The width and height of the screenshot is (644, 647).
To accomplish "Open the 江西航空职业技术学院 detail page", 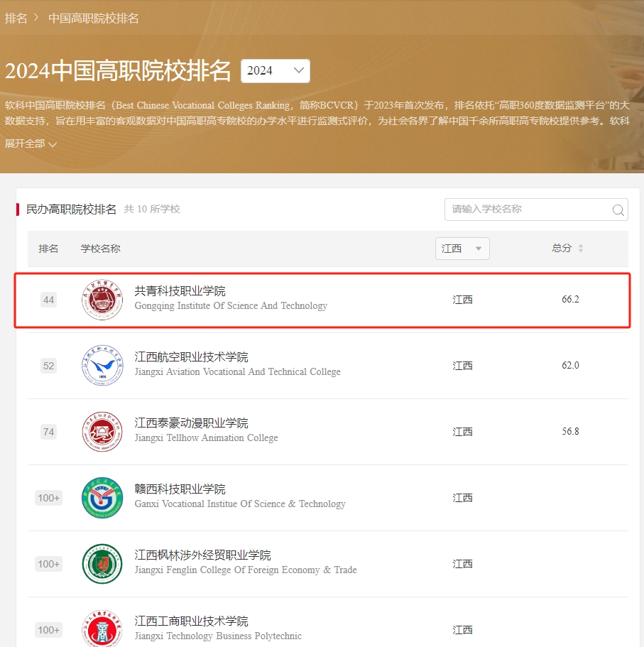I will pyautogui.click(x=192, y=357).
